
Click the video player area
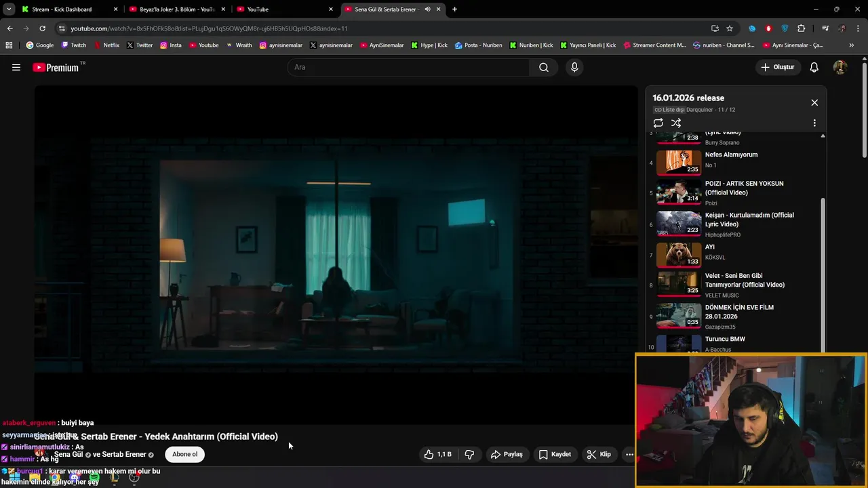336,255
